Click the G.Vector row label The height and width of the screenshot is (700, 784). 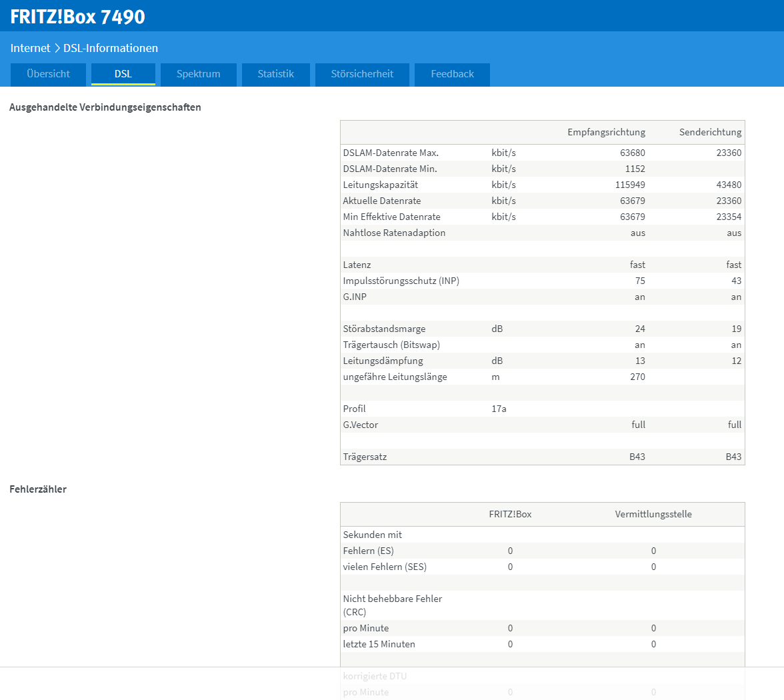361,425
